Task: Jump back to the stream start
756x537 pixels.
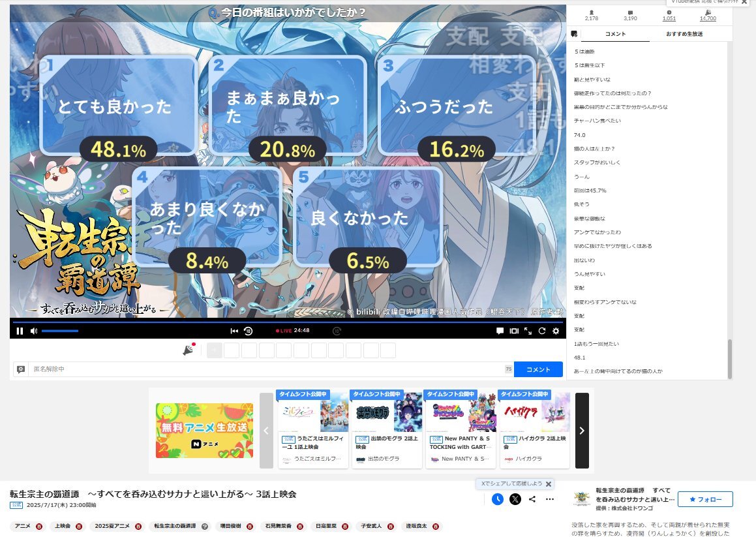Action: [234, 331]
